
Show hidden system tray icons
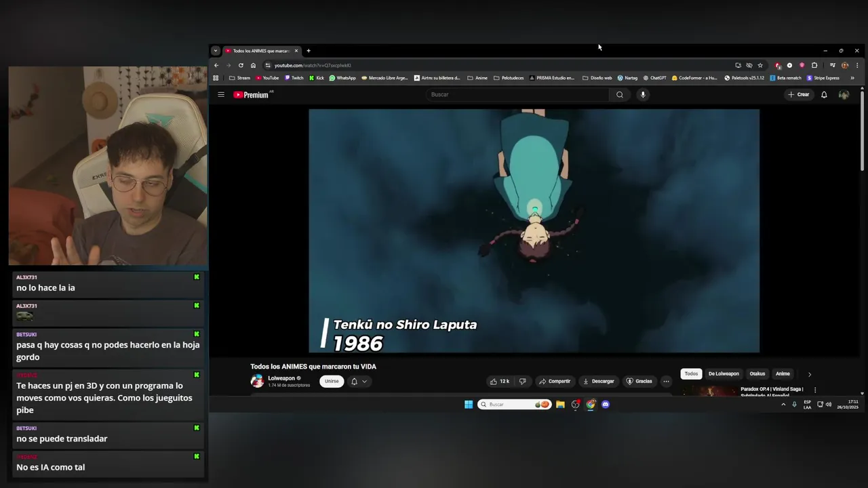click(783, 405)
